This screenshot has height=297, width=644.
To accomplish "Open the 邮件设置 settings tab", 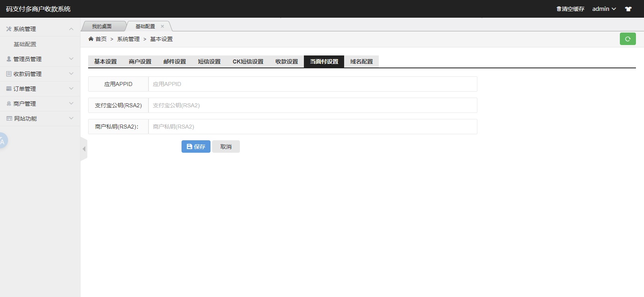I will [x=175, y=61].
